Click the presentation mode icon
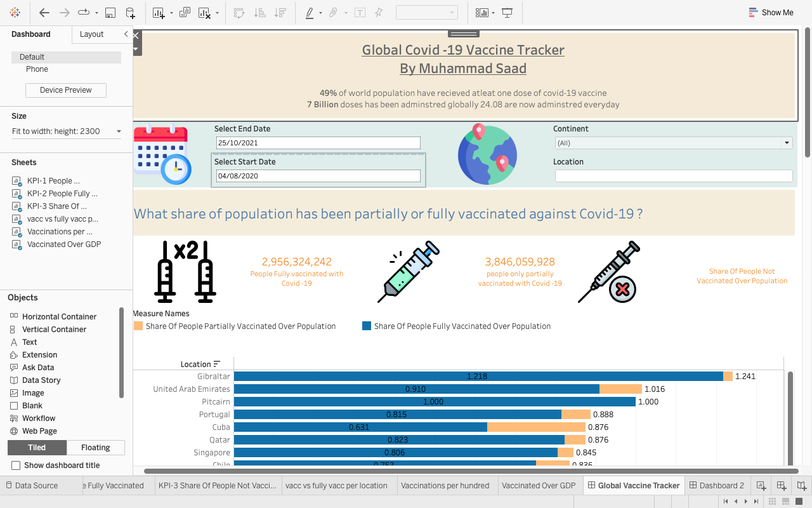The image size is (812, 508). tap(507, 13)
